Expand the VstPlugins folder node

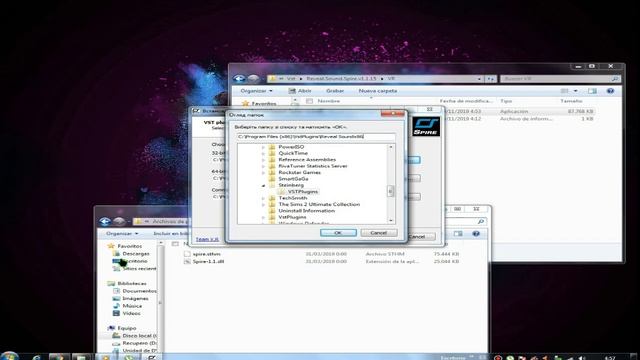pyautogui.click(x=263, y=217)
